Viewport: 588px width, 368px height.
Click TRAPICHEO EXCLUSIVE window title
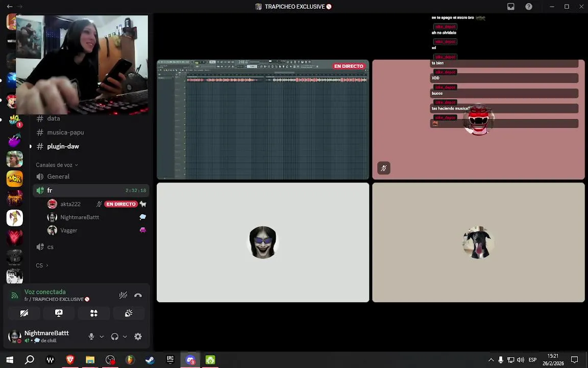coord(294,6)
